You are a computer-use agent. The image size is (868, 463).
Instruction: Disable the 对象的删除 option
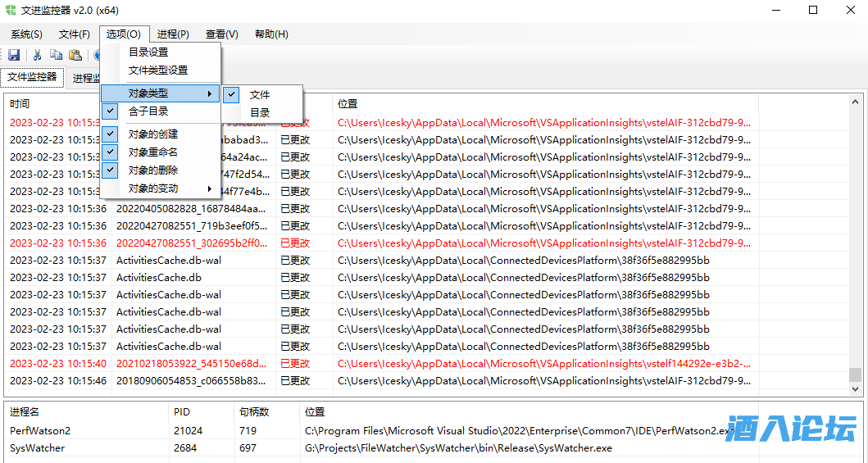tap(152, 170)
